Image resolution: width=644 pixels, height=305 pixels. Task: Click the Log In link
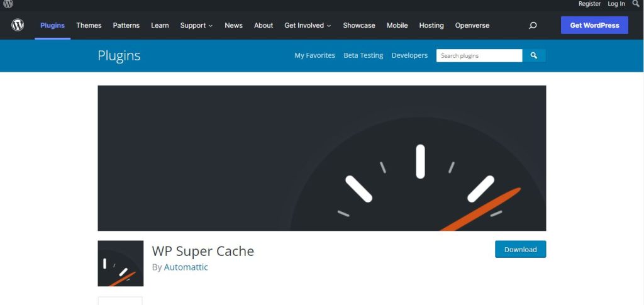coord(616,4)
